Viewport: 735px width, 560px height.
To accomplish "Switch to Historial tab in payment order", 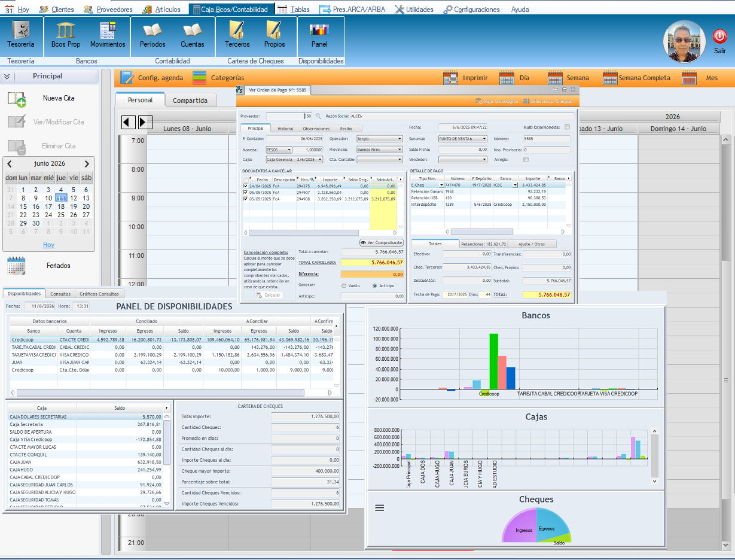I will (285, 128).
